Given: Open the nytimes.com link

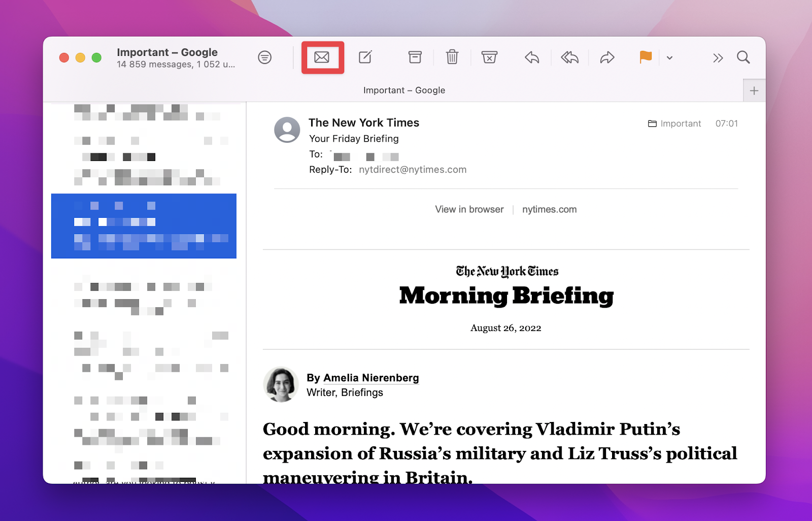Looking at the screenshot, I should (550, 209).
